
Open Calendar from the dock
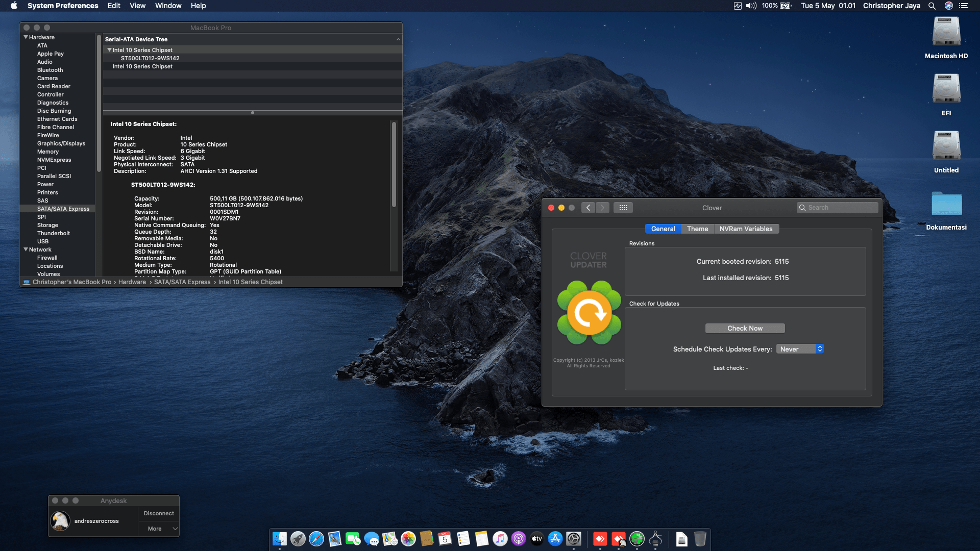click(x=445, y=539)
